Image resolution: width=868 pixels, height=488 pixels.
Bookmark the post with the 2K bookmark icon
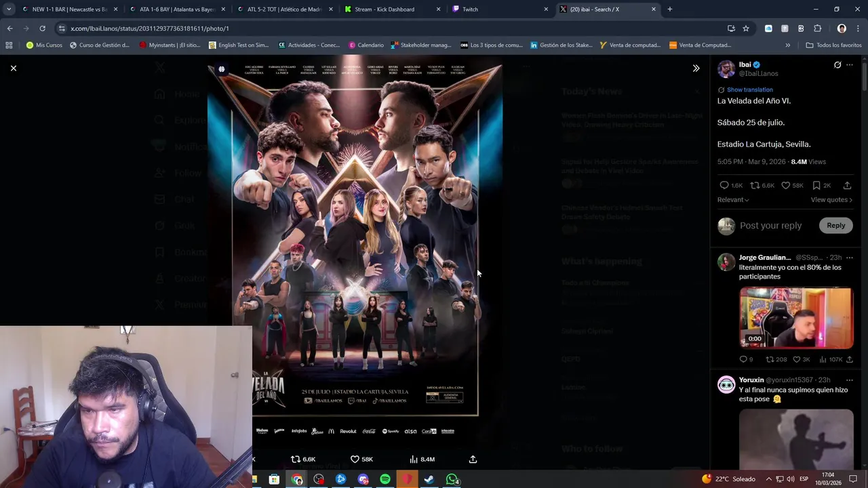click(x=821, y=185)
